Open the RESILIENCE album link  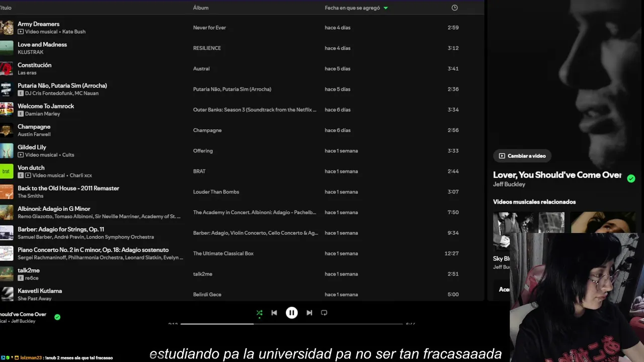(207, 48)
